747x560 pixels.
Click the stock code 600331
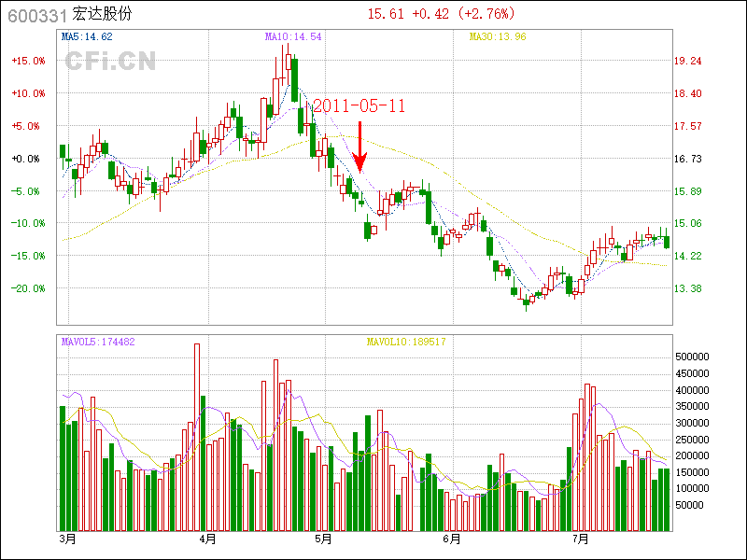pos(36,15)
